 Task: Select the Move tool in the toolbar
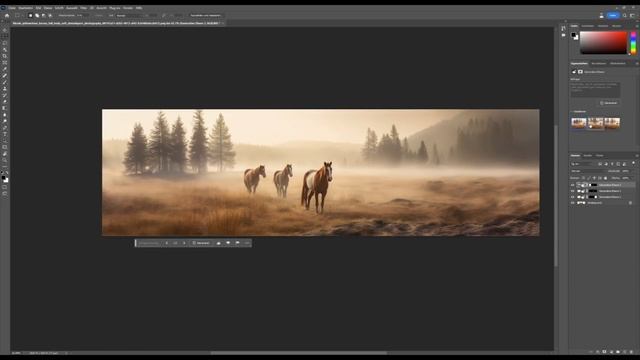[x=5, y=30]
